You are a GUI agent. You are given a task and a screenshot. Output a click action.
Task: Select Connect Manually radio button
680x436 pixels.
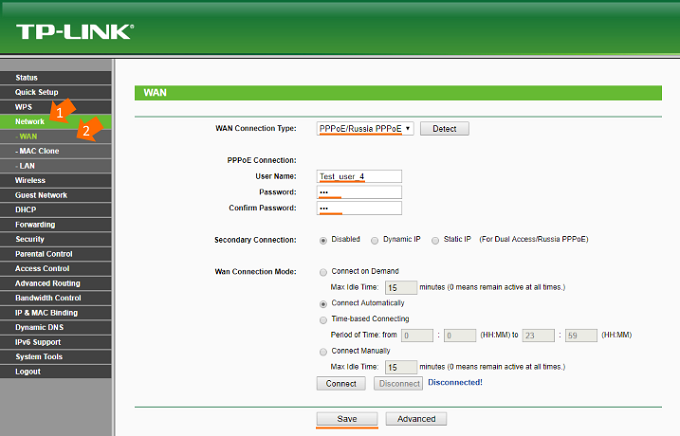tap(322, 352)
